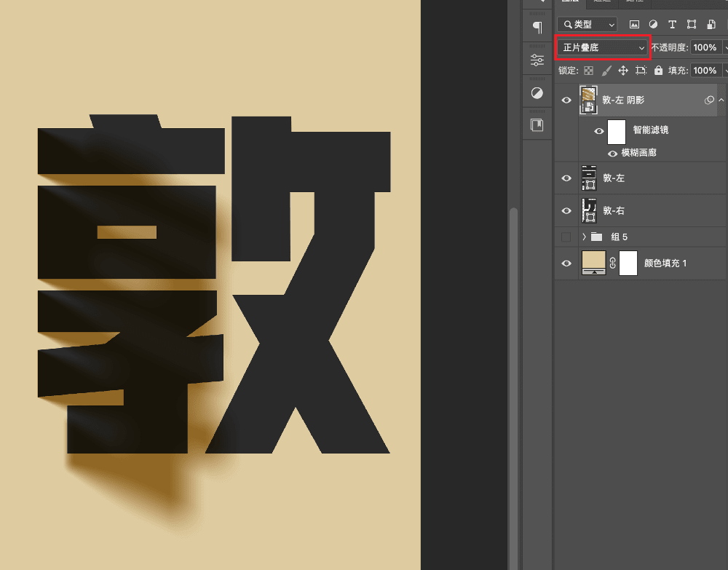
Task: Open the 类型 layer filter dropdown
Action: (x=587, y=24)
